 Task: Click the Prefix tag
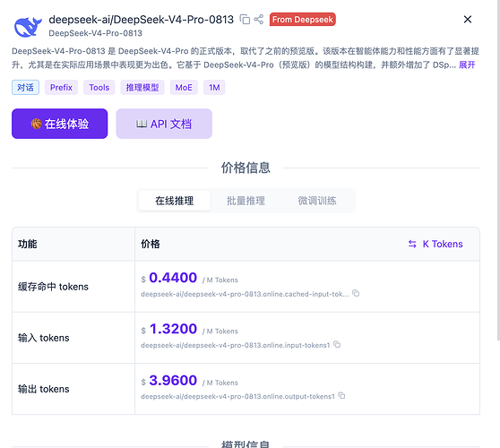point(61,88)
